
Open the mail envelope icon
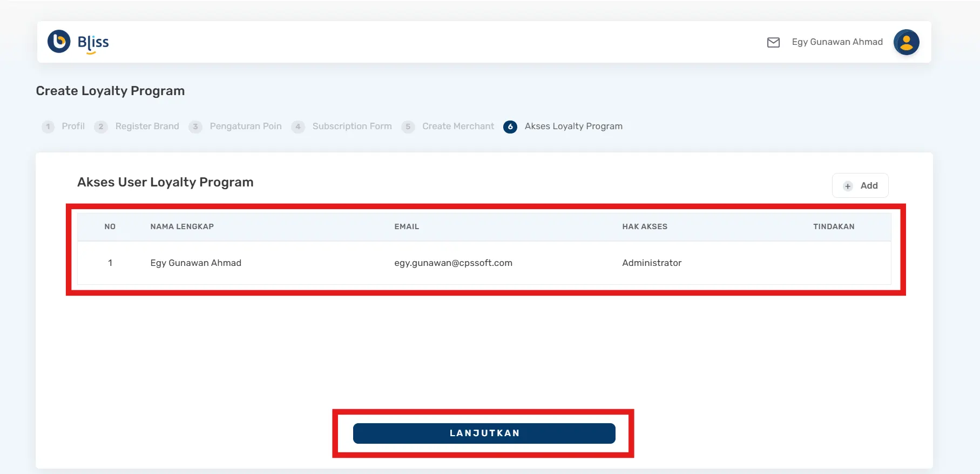point(773,42)
